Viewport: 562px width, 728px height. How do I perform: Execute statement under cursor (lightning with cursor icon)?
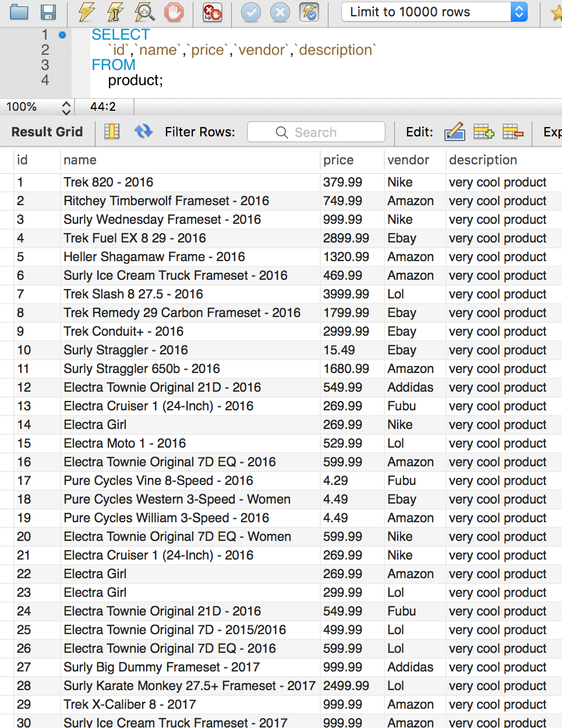(x=115, y=12)
